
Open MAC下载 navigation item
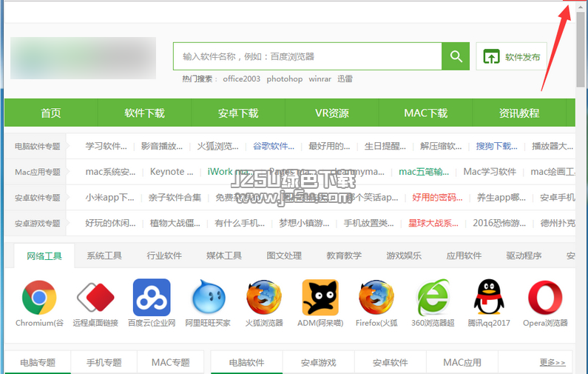[425, 113]
